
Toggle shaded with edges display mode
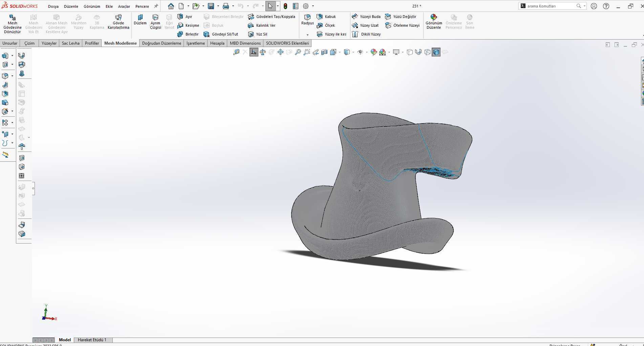pyautogui.click(x=436, y=52)
